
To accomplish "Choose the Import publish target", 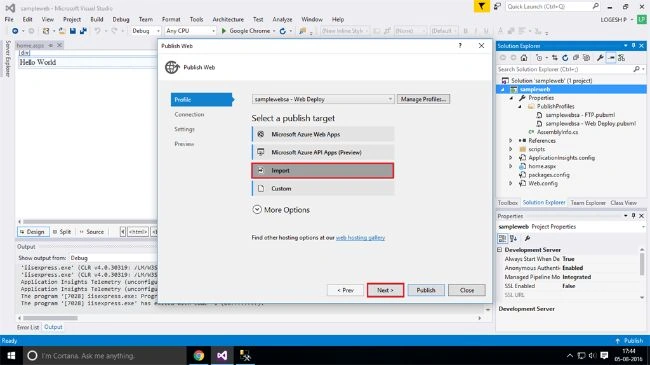I will click(x=323, y=170).
